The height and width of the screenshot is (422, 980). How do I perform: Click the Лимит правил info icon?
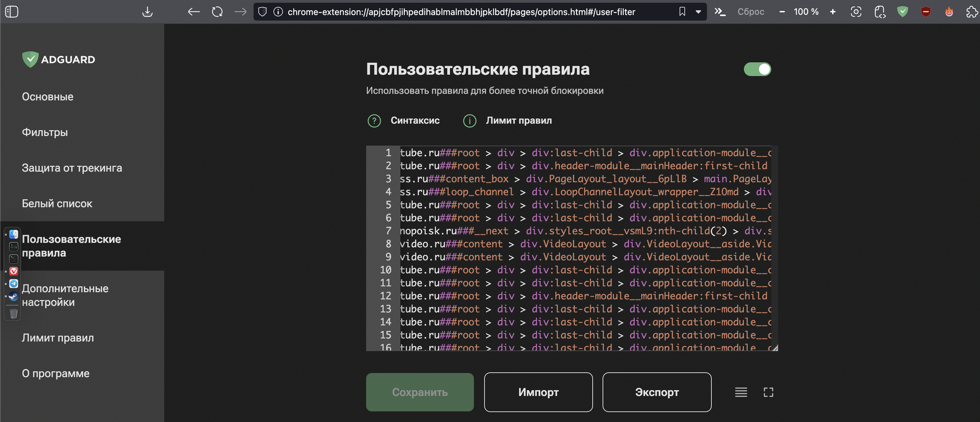pyautogui.click(x=469, y=121)
